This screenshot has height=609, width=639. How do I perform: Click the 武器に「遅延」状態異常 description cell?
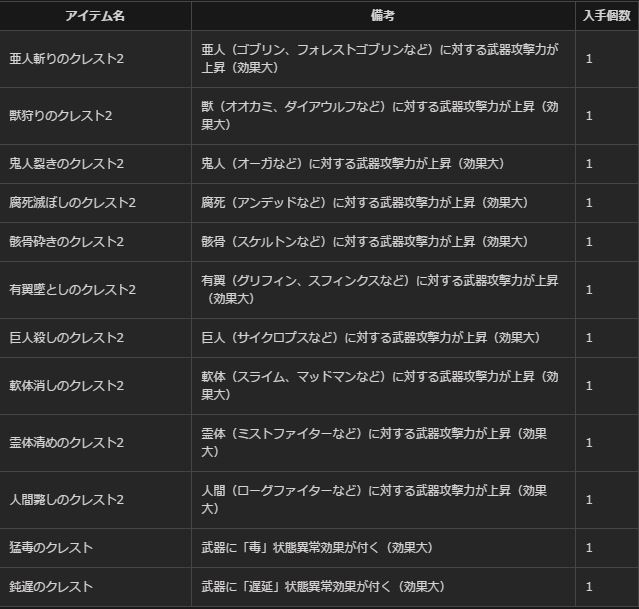pyautogui.click(x=383, y=587)
